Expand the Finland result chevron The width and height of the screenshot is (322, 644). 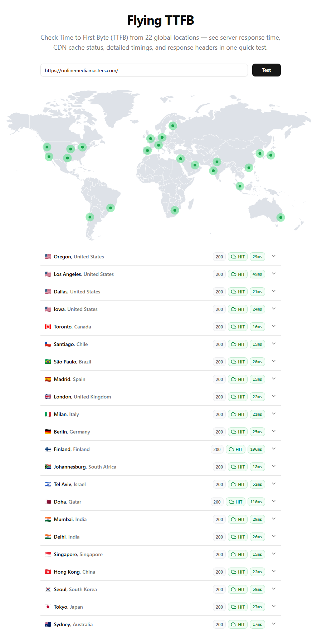(x=274, y=449)
